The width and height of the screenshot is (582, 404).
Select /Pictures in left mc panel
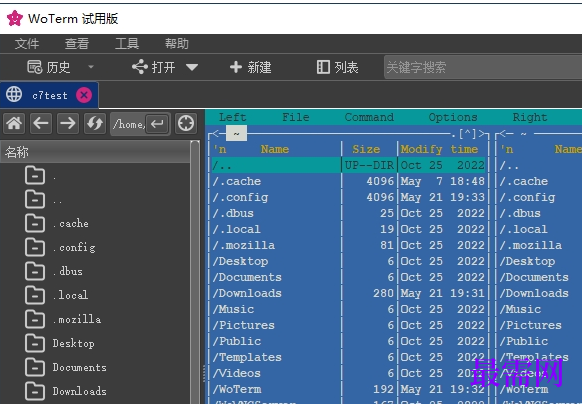click(348, 325)
